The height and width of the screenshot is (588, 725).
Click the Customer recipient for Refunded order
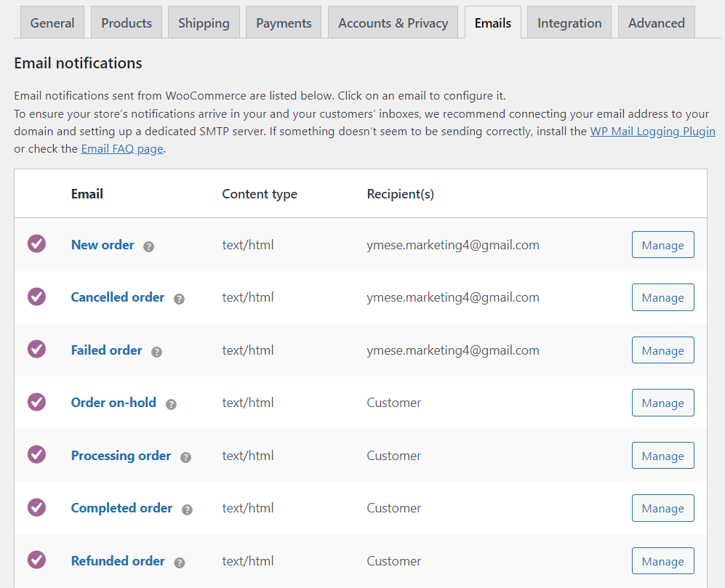point(394,560)
